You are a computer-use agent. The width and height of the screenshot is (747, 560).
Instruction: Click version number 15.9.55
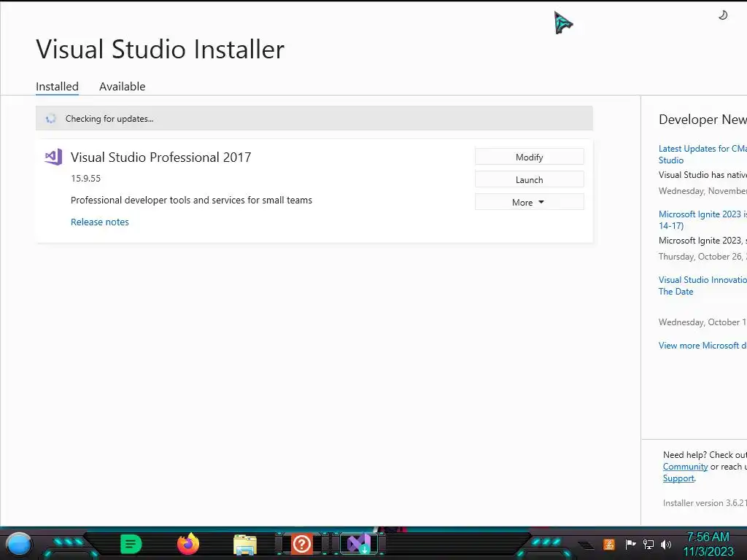(x=86, y=179)
